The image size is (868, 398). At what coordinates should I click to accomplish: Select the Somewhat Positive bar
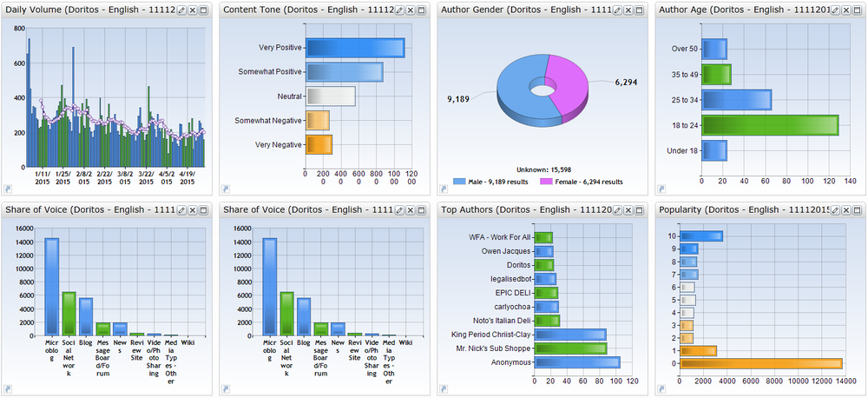point(345,72)
